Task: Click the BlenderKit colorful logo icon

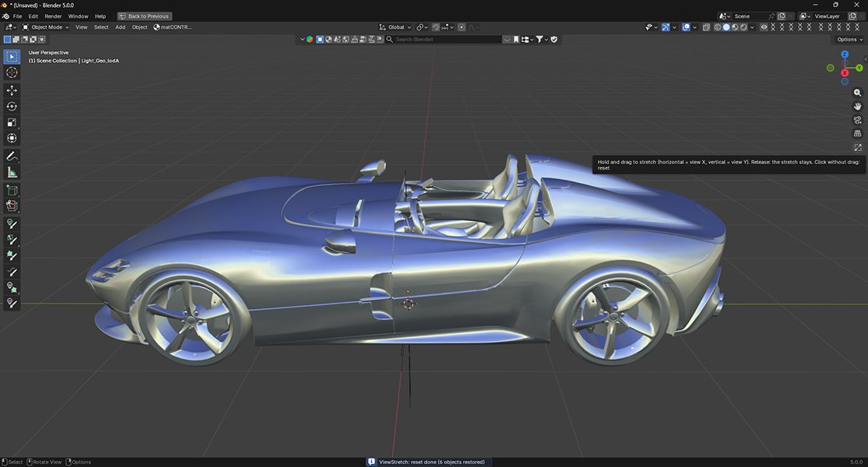Action: click(x=310, y=39)
